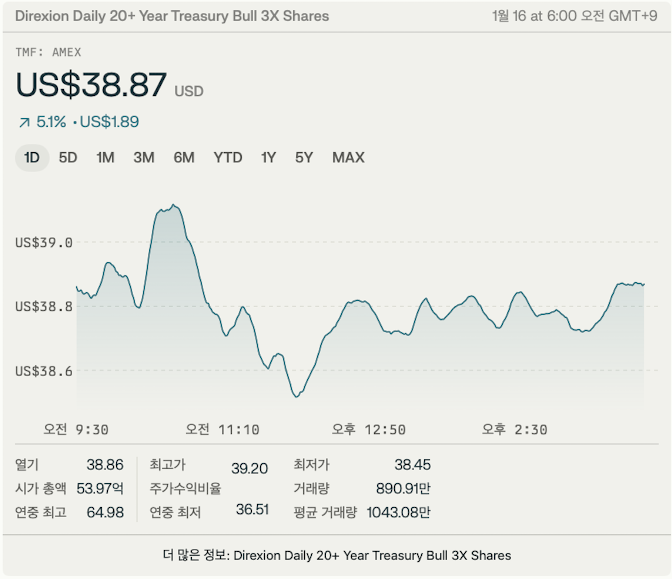The image size is (672, 579).
Task: Click the 5.1% change percentage
Action: [x=51, y=122]
